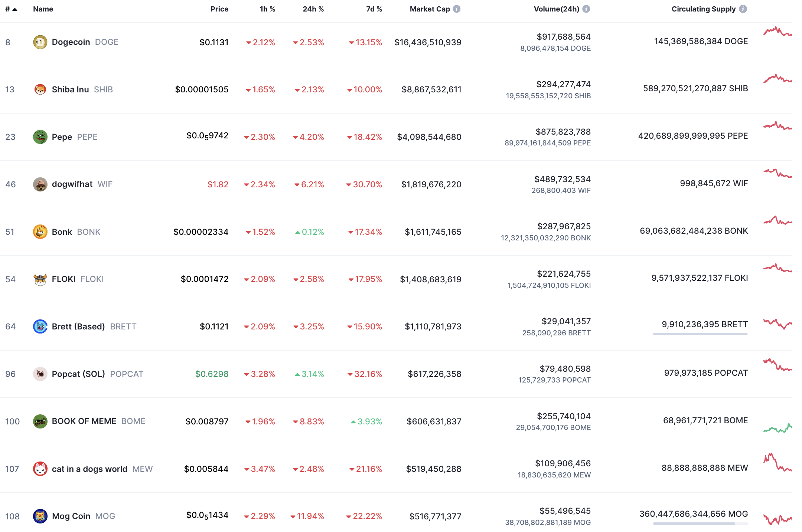Click the Bonk coin logo icon
Image resolution: width=802 pixels, height=532 pixels.
tap(40, 232)
